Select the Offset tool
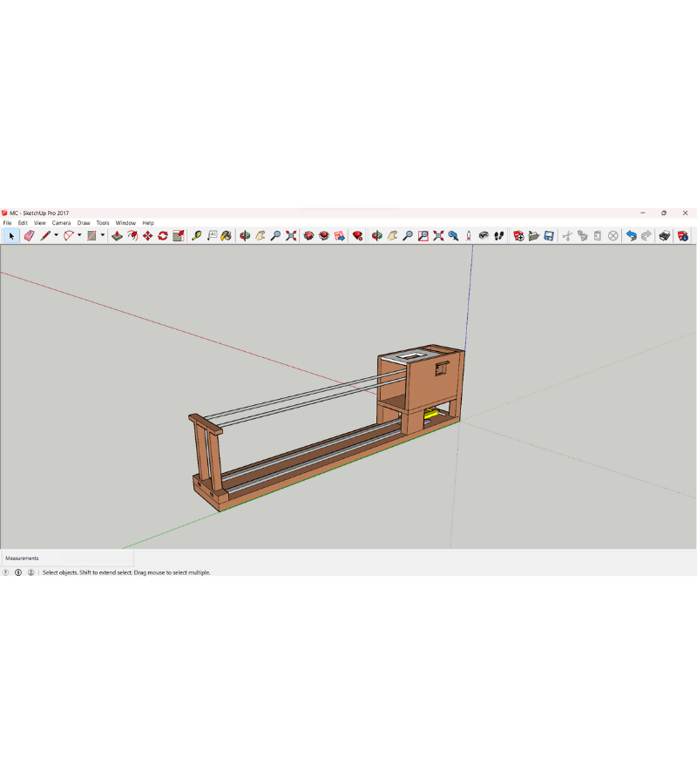697x784 pixels. pyautogui.click(x=132, y=236)
